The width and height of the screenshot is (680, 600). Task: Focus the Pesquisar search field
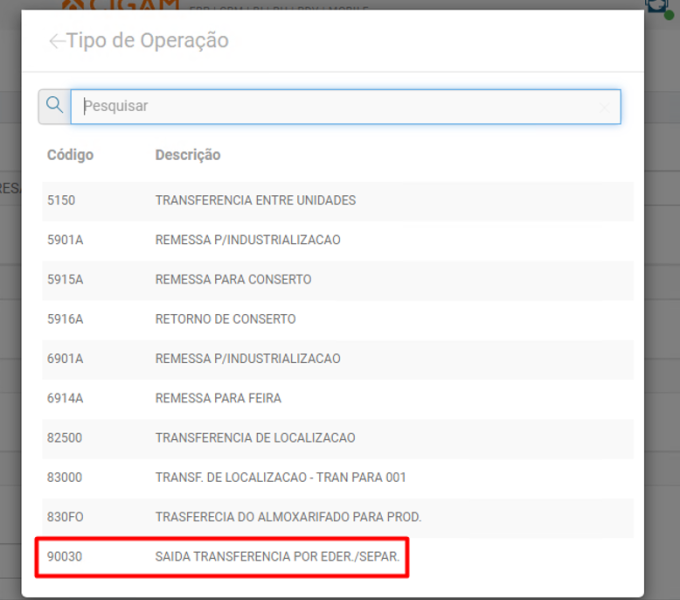345,107
